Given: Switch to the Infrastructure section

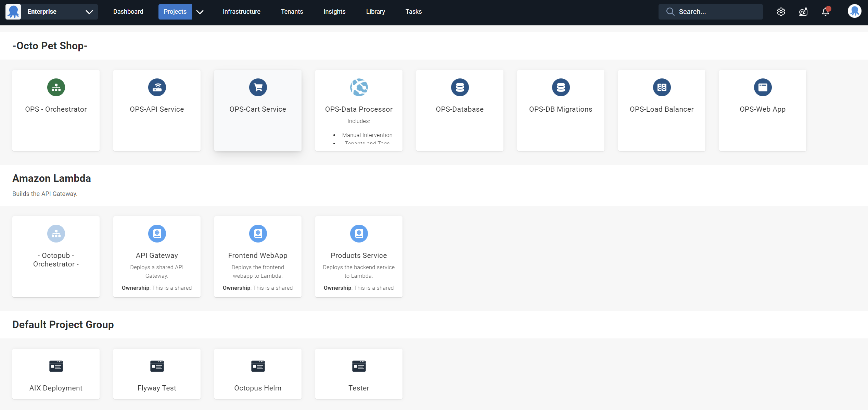Looking at the screenshot, I should 241,11.
